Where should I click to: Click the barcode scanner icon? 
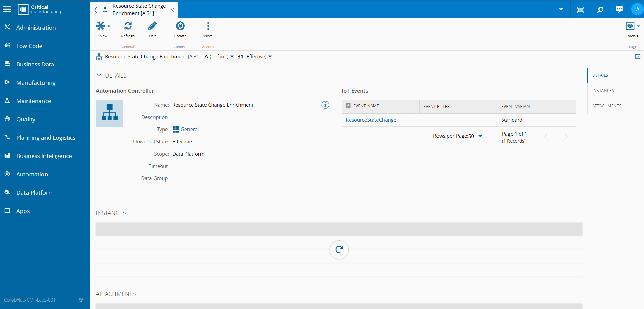tap(580, 10)
